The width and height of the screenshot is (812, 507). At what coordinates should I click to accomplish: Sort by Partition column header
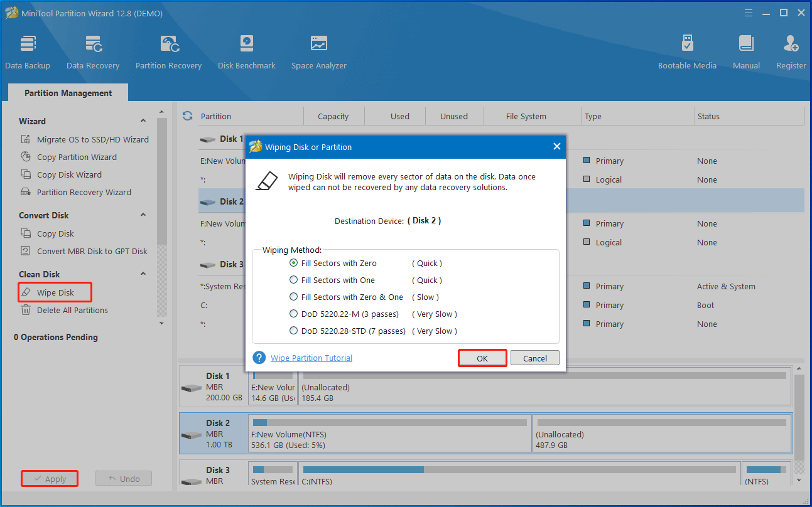point(250,116)
